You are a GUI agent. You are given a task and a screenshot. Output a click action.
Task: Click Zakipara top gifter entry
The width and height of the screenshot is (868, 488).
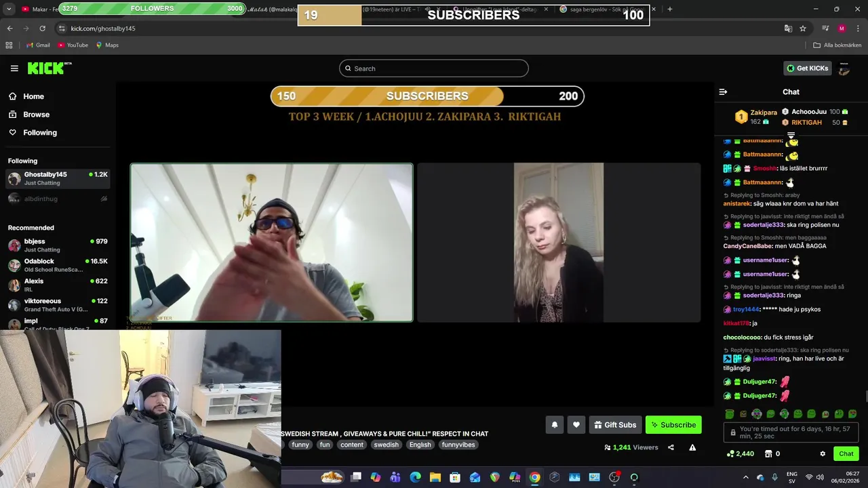pyautogui.click(x=756, y=117)
